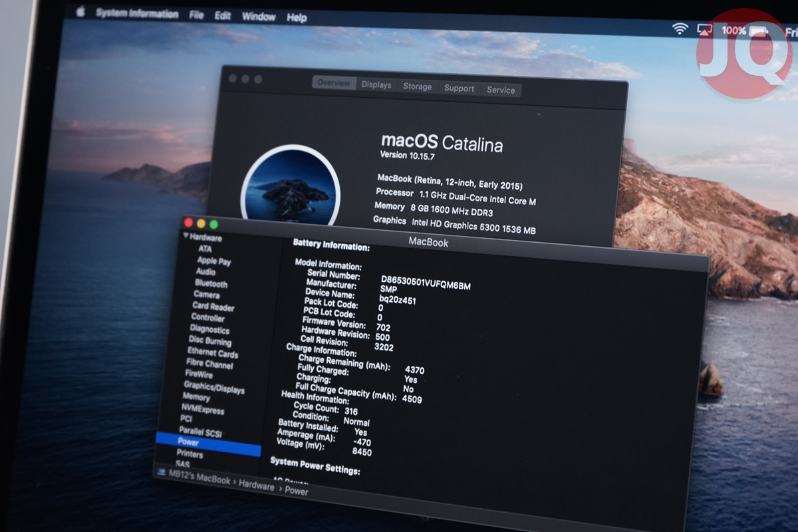The height and width of the screenshot is (532, 798).
Task: Select Disc Burning in the sidebar
Action: coord(209,341)
